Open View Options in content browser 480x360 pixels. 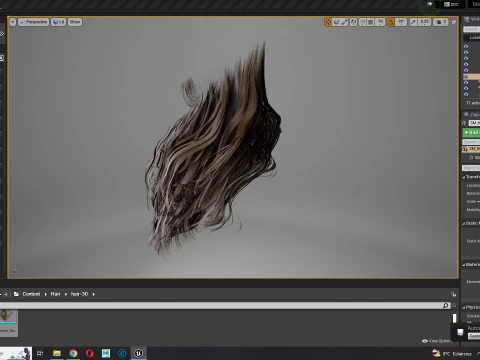click(437, 341)
